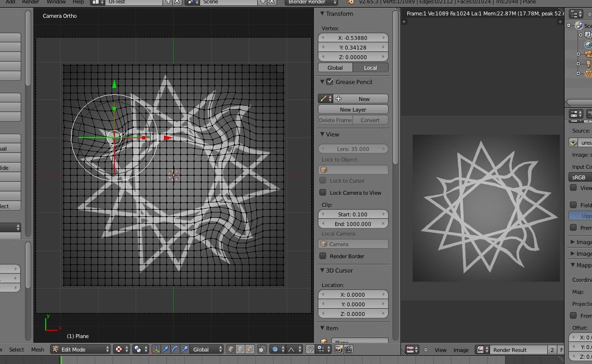The width and height of the screenshot is (592, 364).
Task: Click the Convert button
Action: tap(370, 120)
